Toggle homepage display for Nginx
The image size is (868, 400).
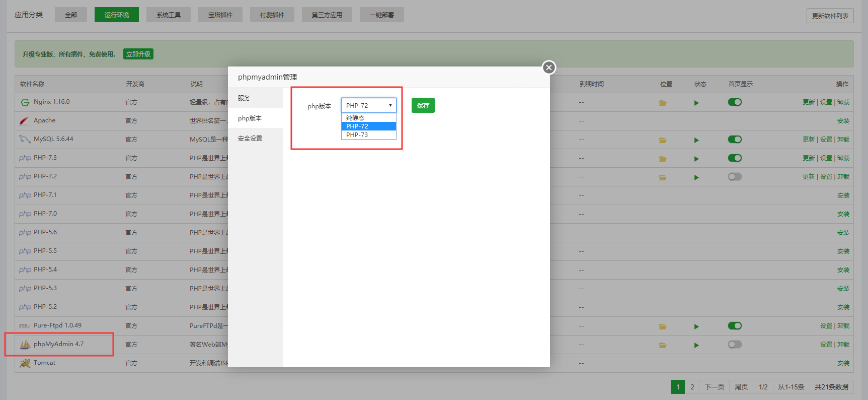735,102
